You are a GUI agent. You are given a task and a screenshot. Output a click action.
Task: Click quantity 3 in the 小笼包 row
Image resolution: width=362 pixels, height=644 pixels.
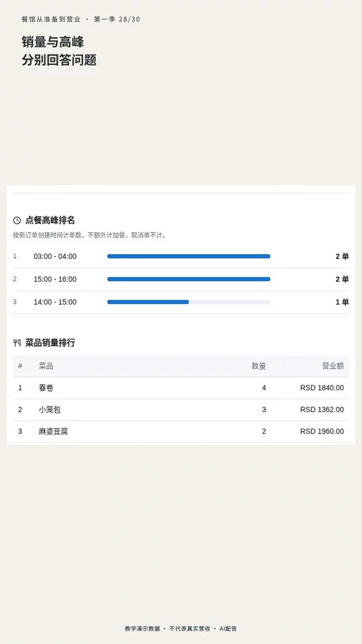pyautogui.click(x=264, y=409)
